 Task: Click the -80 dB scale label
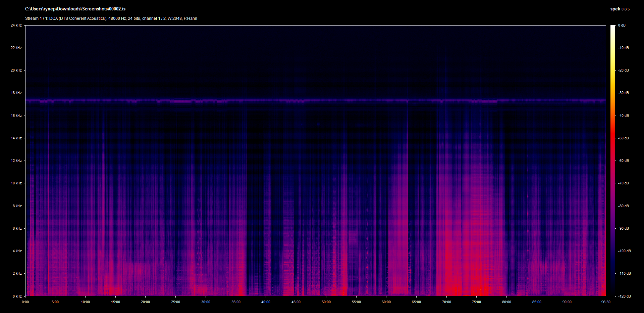[x=624, y=206]
